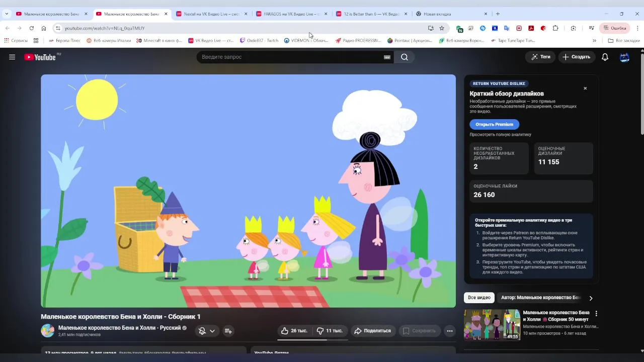Open account avatar menu
Image resolution: width=644 pixels, height=362 pixels.
pyautogui.click(x=624, y=57)
